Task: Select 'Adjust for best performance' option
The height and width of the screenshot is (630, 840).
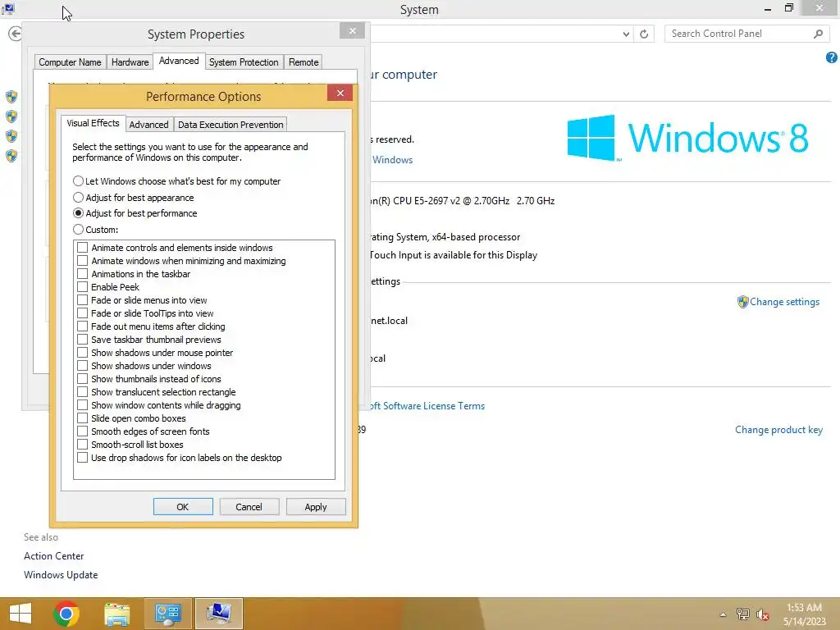Action: (78, 213)
